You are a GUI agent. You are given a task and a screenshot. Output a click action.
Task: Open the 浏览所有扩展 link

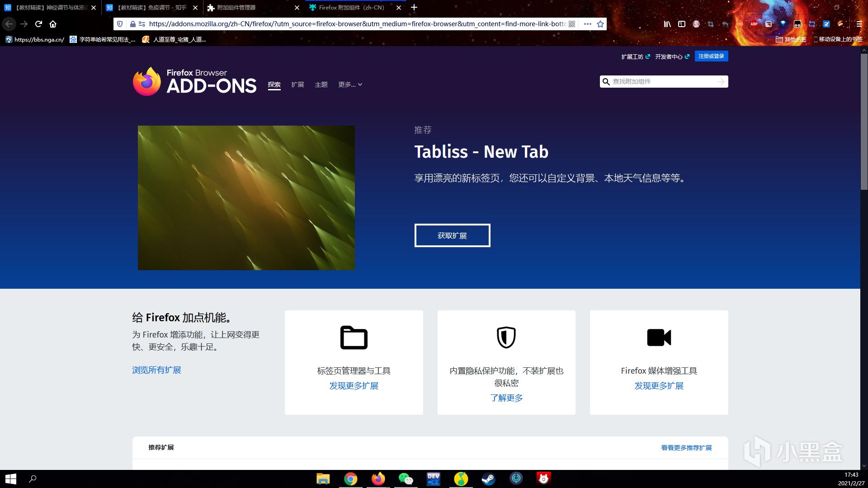(156, 370)
